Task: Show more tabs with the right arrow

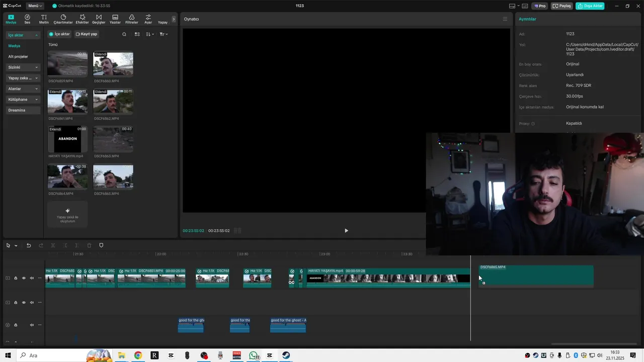Action: tap(174, 19)
